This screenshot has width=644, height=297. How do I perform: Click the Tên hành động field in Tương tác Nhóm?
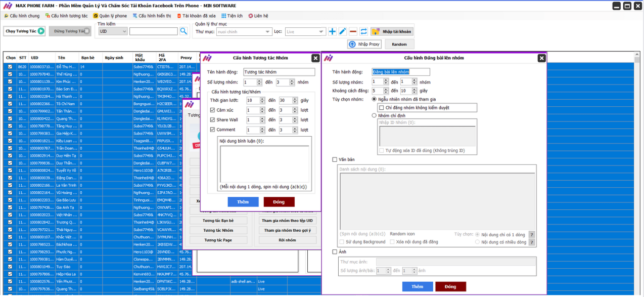click(x=279, y=72)
